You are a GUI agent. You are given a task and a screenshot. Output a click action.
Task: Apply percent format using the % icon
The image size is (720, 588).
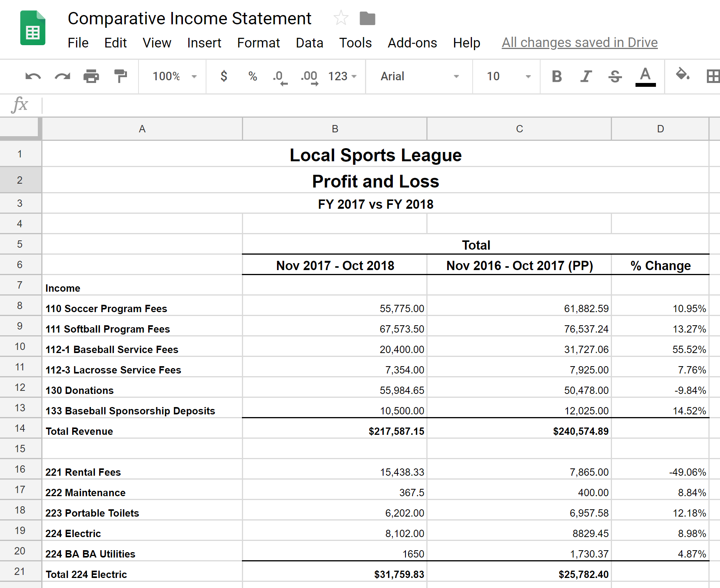(252, 76)
